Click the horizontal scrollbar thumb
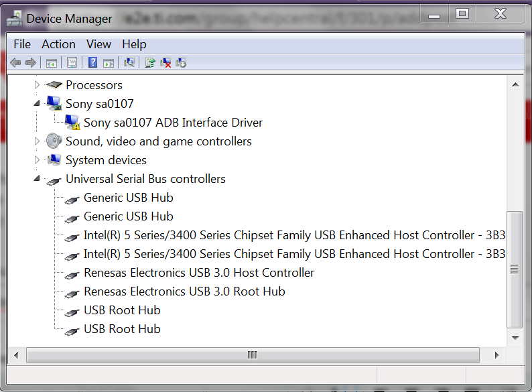The width and height of the screenshot is (532, 392). pos(253,355)
